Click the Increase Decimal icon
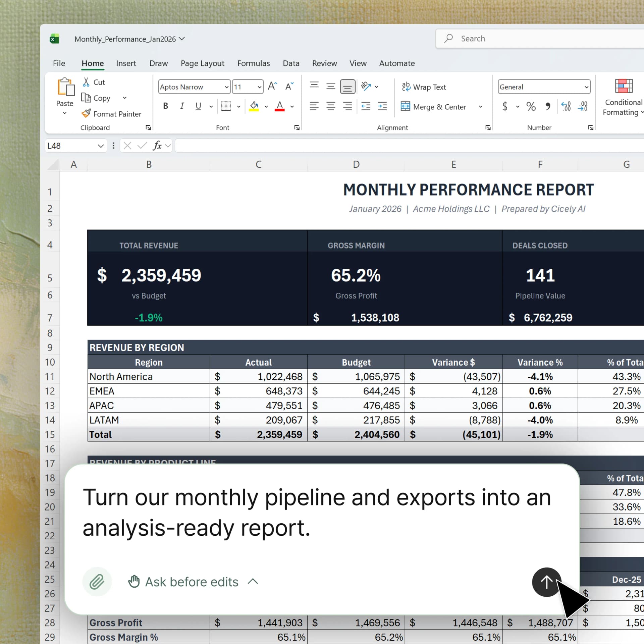Screen dimensions: 644x644 click(x=566, y=107)
